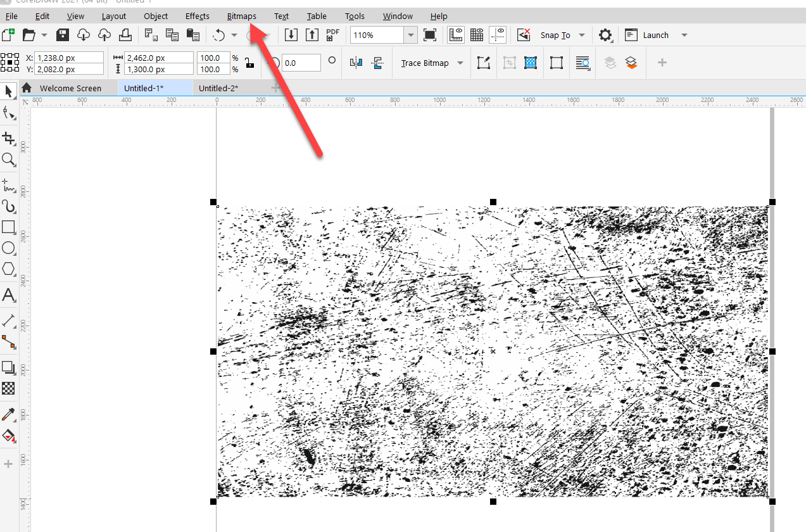The image size is (806, 532).
Task: Open the wrap text flyout
Action: coord(582,63)
